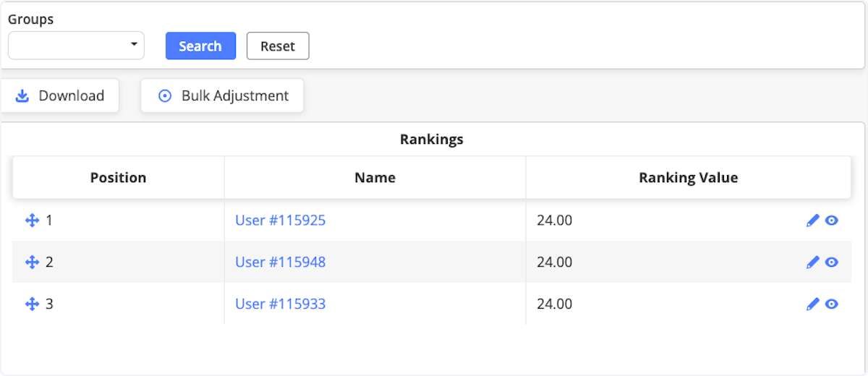Viewport: 868px width, 376px height.
Task: Click the drag handle icon for position 2
Action: [x=32, y=262]
